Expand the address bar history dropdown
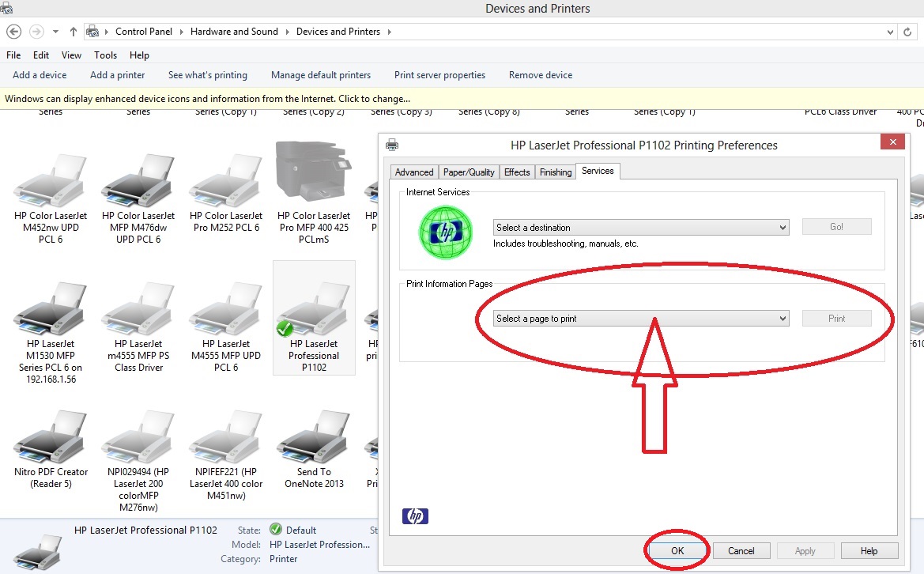The image size is (924, 574). tap(891, 32)
